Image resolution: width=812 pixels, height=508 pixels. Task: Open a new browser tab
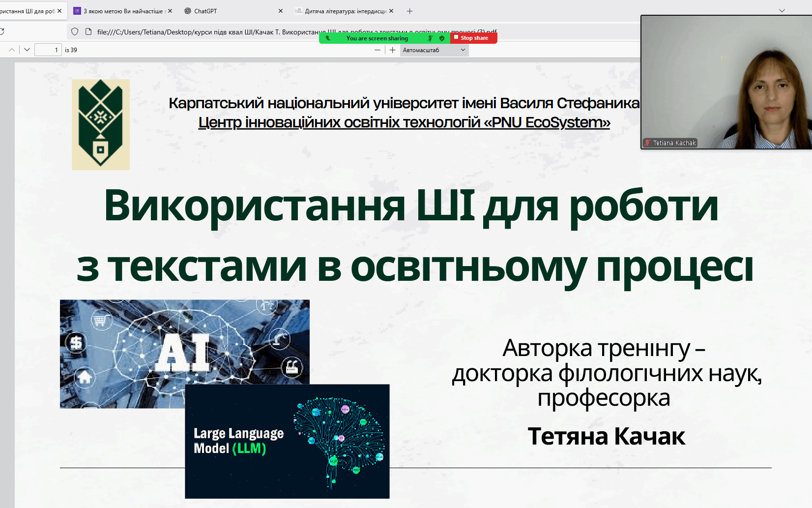pos(409,11)
